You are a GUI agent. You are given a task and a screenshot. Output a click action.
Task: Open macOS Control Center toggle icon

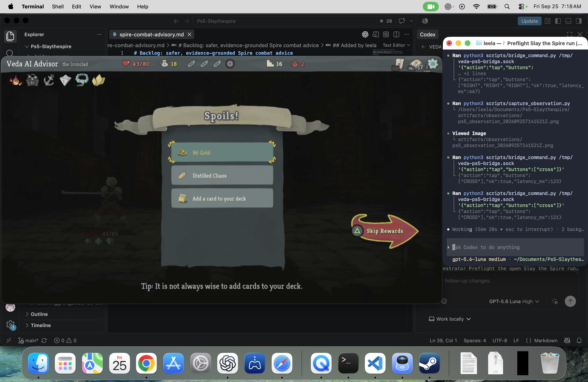point(521,7)
